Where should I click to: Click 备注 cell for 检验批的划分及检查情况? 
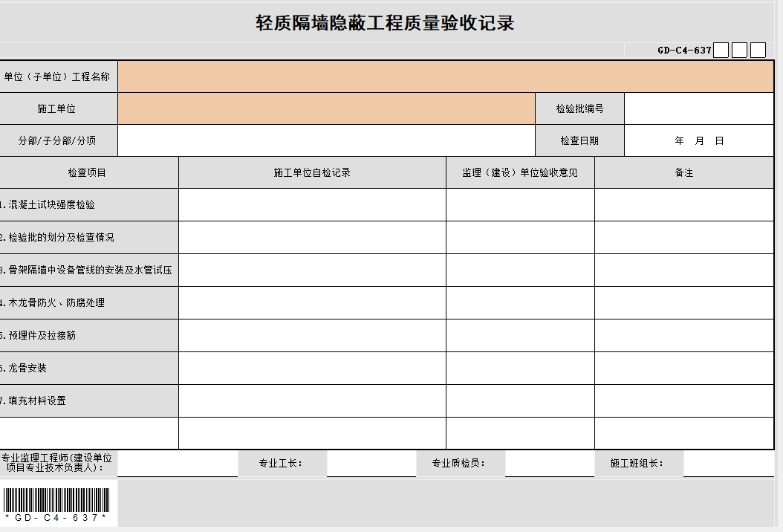[x=684, y=237]
